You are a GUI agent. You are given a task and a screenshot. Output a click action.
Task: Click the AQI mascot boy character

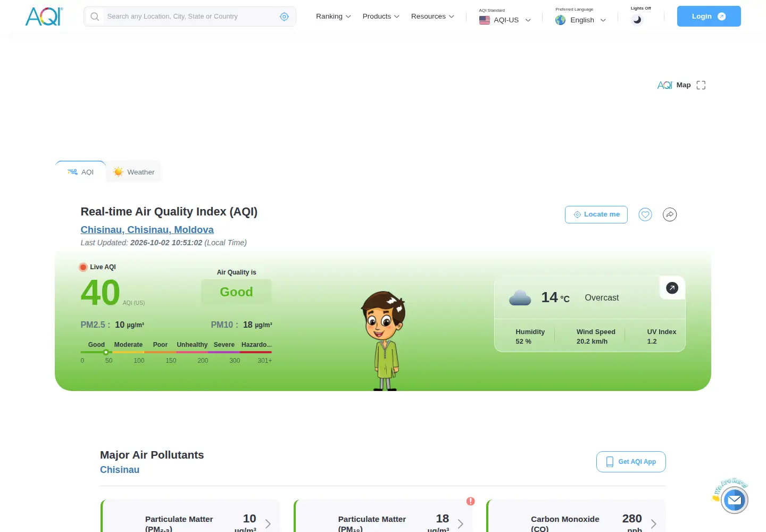383,340
